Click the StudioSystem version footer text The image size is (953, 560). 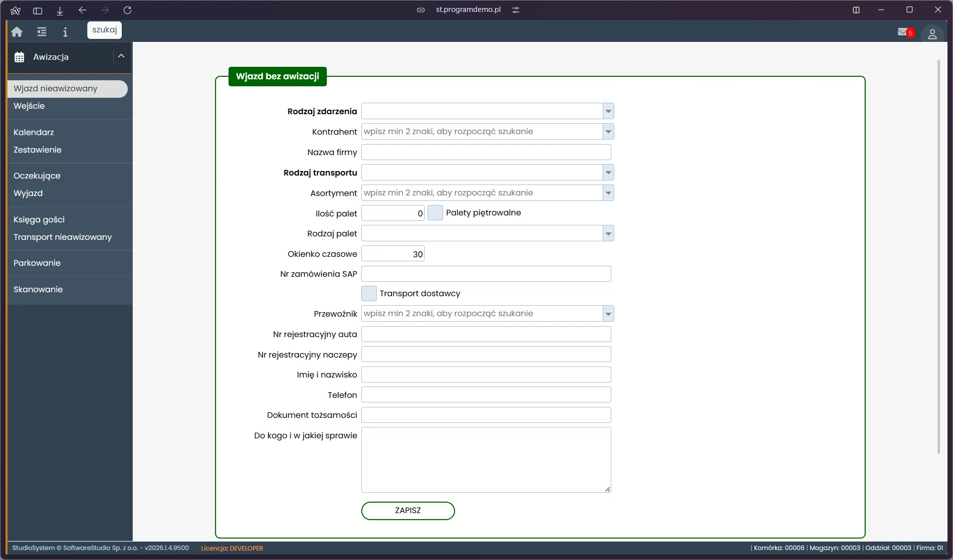(x=100, y=548)
